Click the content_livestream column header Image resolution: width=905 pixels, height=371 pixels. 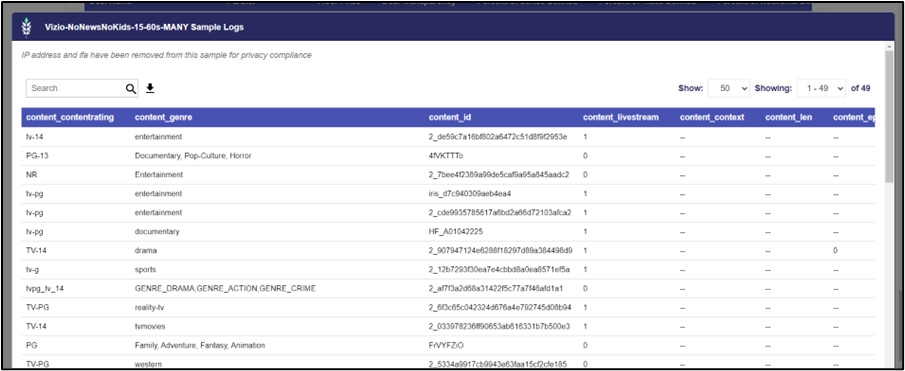620,118
